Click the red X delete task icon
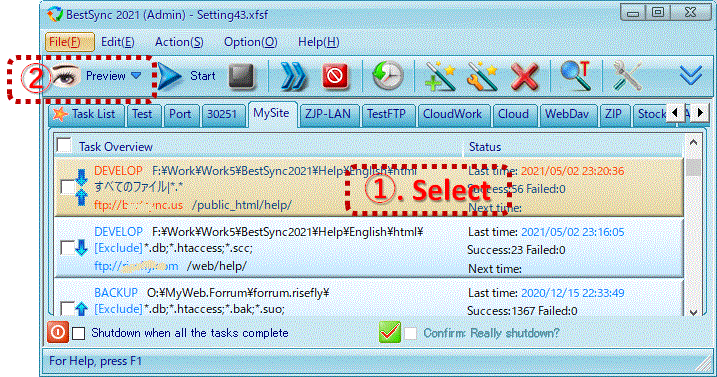 (x=524, y=76)
